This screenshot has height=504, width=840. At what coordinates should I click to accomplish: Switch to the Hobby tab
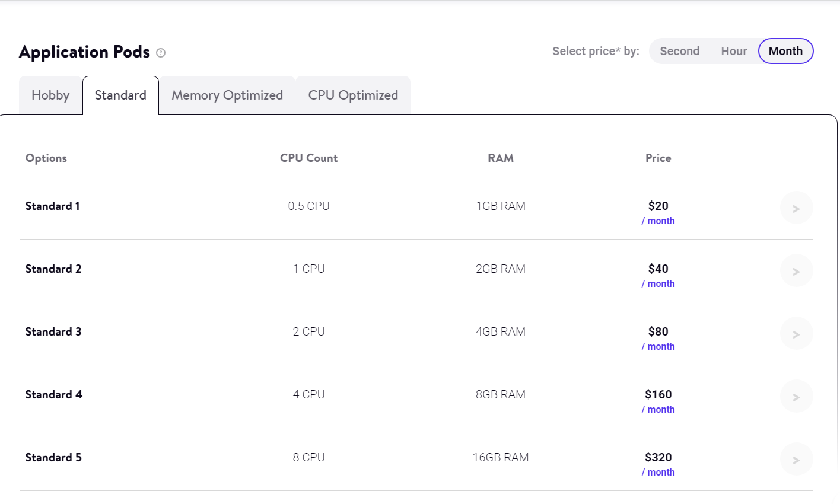(x=50, y=95)
